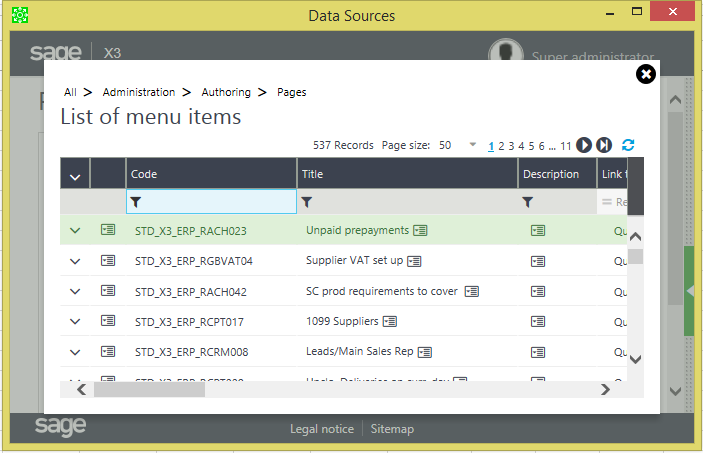This screenshot has width=703, height=453.
Task: Refresh the menu items list
Action: (x=628, y=145)
